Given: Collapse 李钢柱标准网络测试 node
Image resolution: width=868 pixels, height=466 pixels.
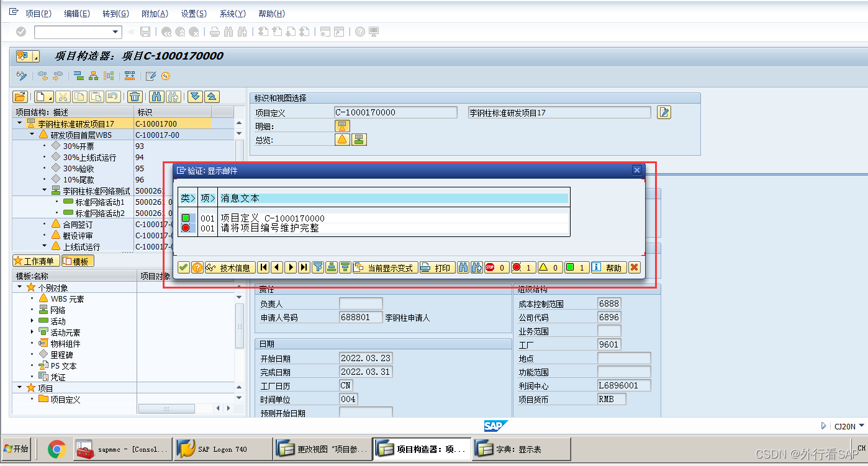Looking at the screenshot, I should [44, 190].
